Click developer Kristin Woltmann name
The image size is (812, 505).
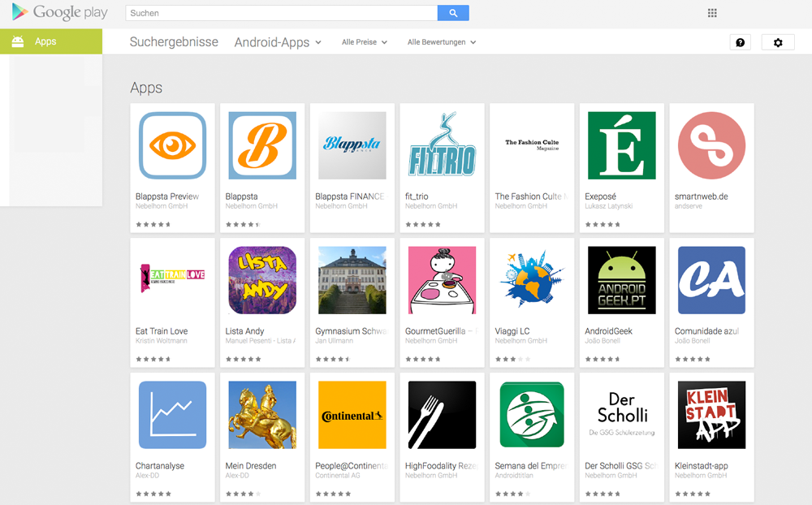tap(161, 341)
